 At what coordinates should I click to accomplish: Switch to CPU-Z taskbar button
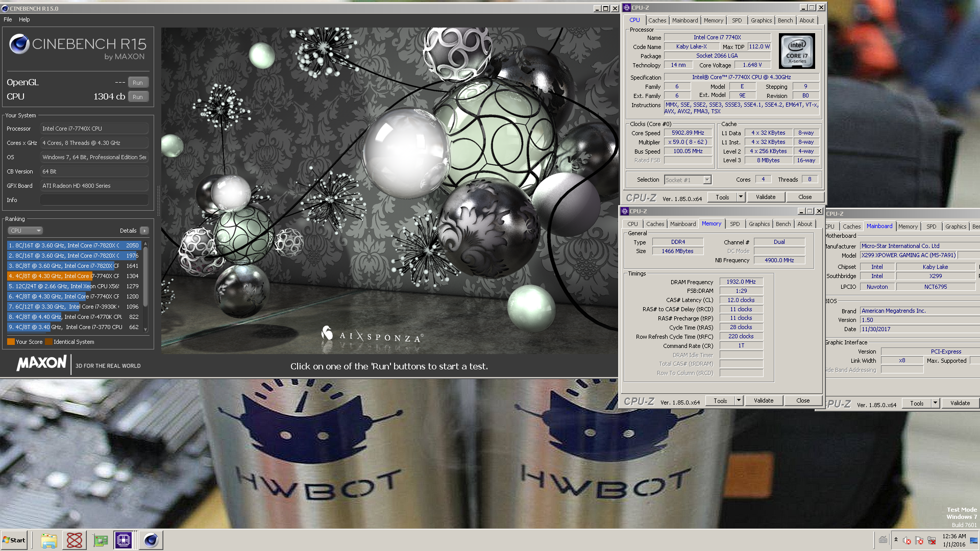pos(124,540)
